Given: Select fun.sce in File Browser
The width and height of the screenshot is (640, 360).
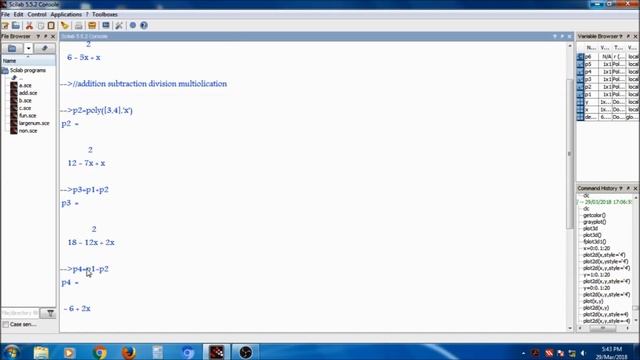Looking at the screenshot, I should tap(27, 116).
